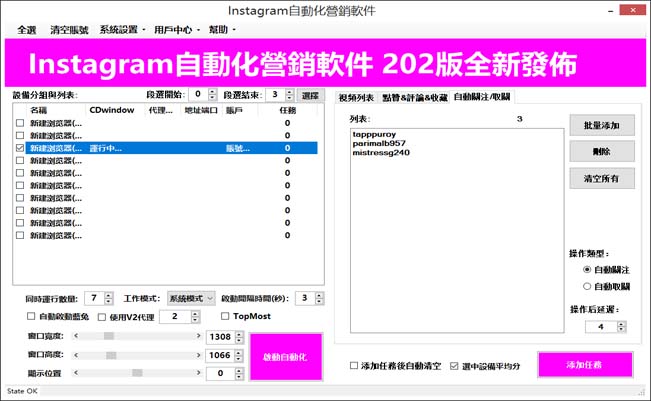Click the 運行中 status cell
The width and height of the screenshot is (651, 401).
click(105, 148)
